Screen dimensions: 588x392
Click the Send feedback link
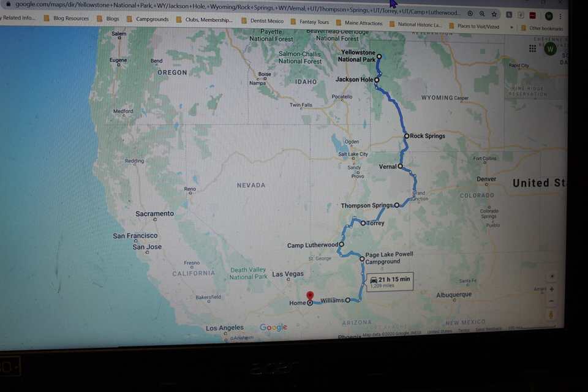tap(489, 330)
